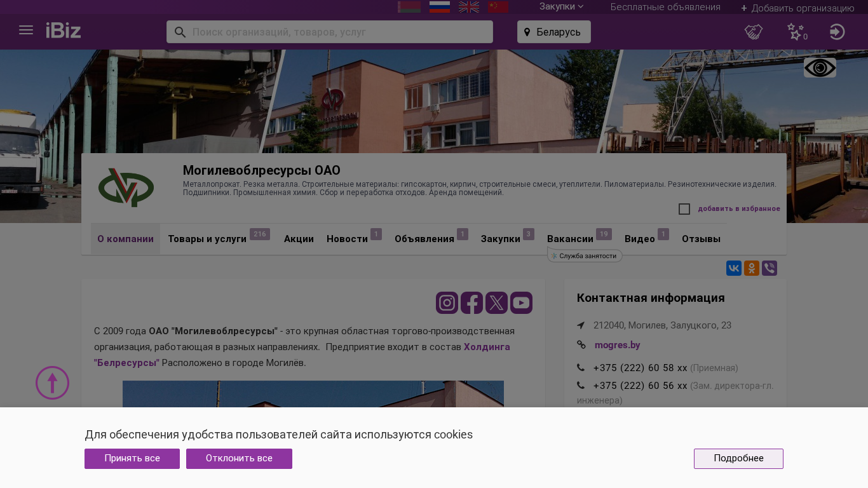This screenshot has width=868, height=488.
Task: Open the handshake partnership icon
Action: click(x=754, y=32)
